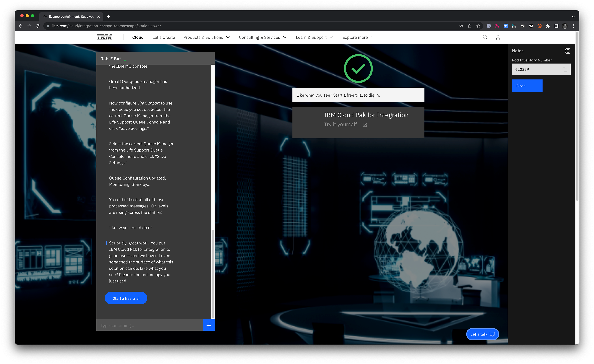Open the pink script-m extension icon
Viewport: 594px width, 364px height.
tap(497, 26)
